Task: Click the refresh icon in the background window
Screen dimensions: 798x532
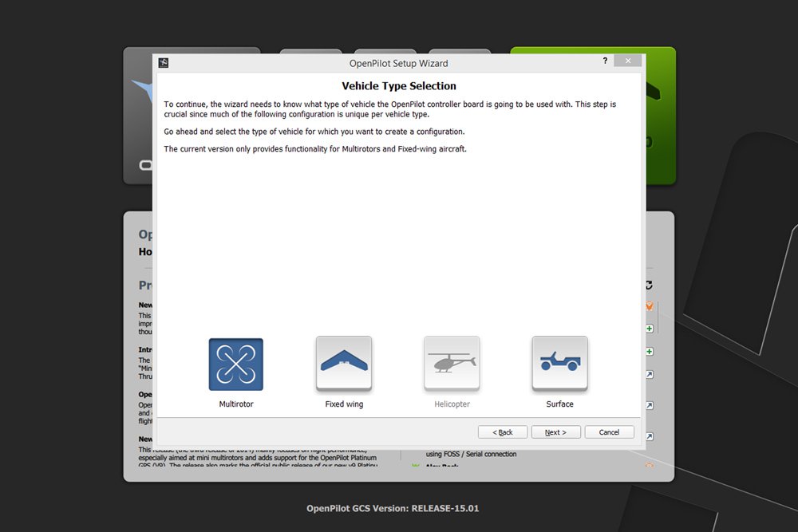Action: [649, 285]
